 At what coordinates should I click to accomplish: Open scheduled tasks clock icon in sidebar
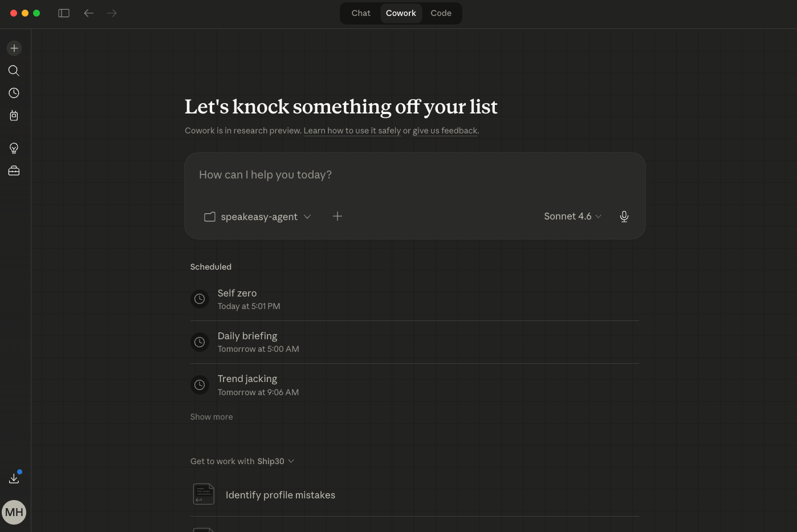[14, 93]
